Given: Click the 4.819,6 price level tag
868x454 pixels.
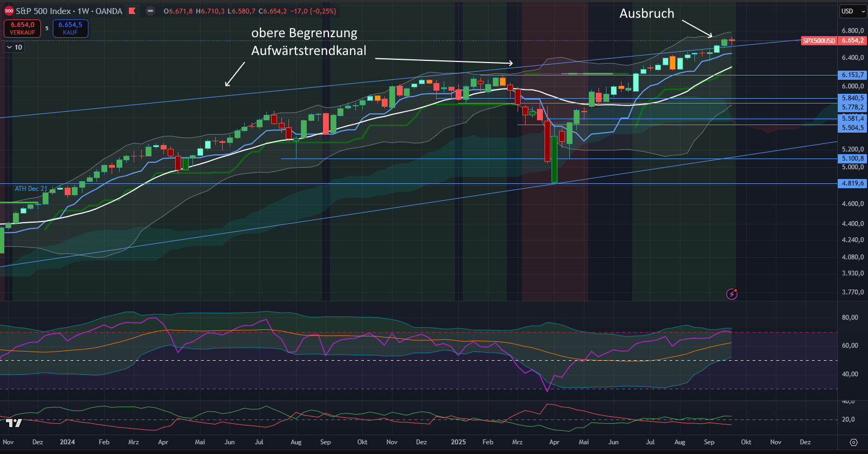Looking at the screenshot, I should click(x=852, y=183).
